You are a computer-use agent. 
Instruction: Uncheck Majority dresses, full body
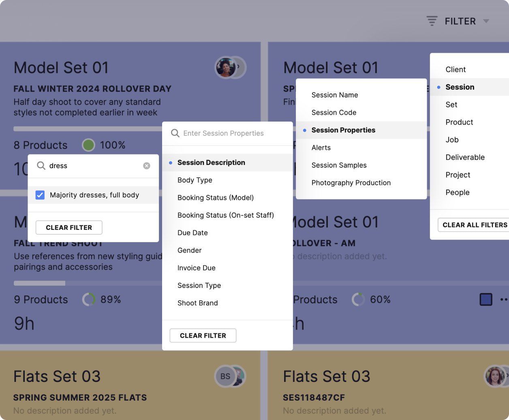[x=40, y=195]
